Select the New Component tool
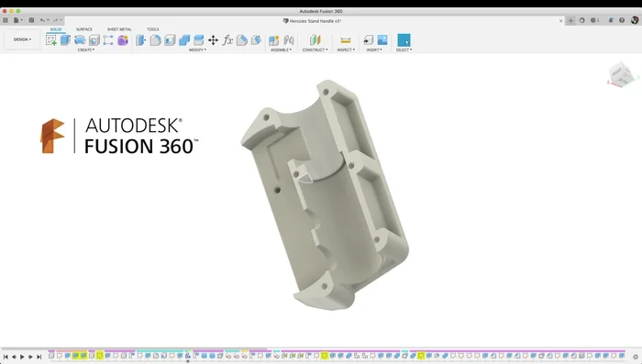This screenshot has height=364, width=642. click(x=273, y=40)
